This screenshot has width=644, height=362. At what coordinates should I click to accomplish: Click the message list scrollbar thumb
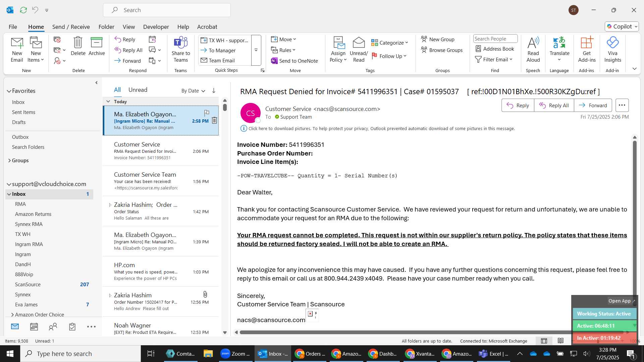(225, 107)
